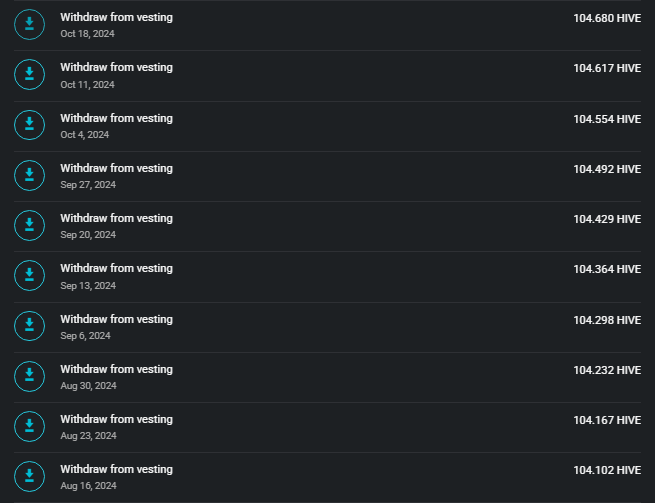Screen dimensions: 655x503
Task: Open the 104.492 HIVE transaction amount
Action: point(607,169)
